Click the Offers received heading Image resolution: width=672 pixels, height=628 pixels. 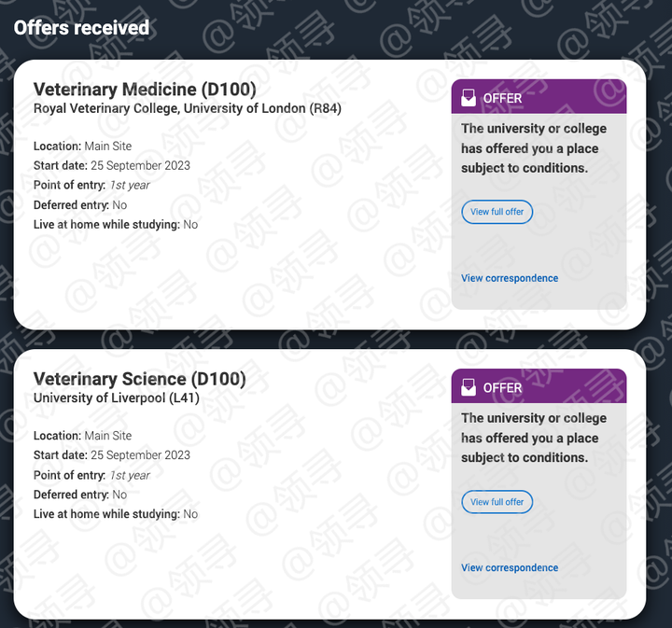point(81,27)
